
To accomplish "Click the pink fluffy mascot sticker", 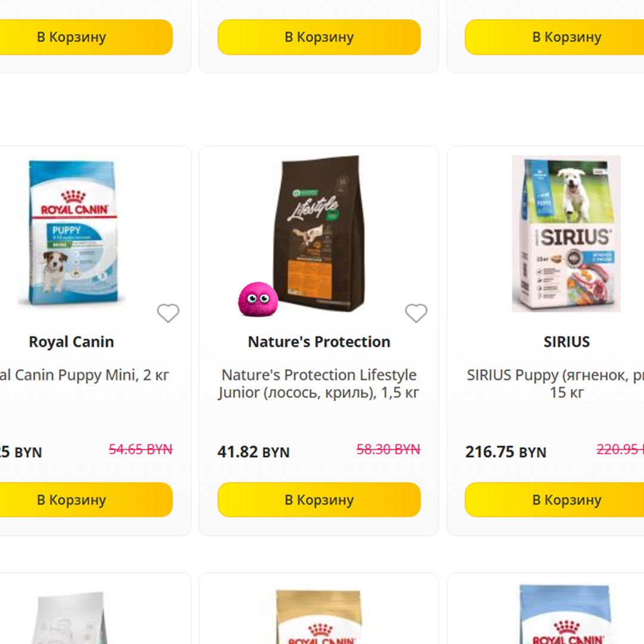I will pos(258,299).
